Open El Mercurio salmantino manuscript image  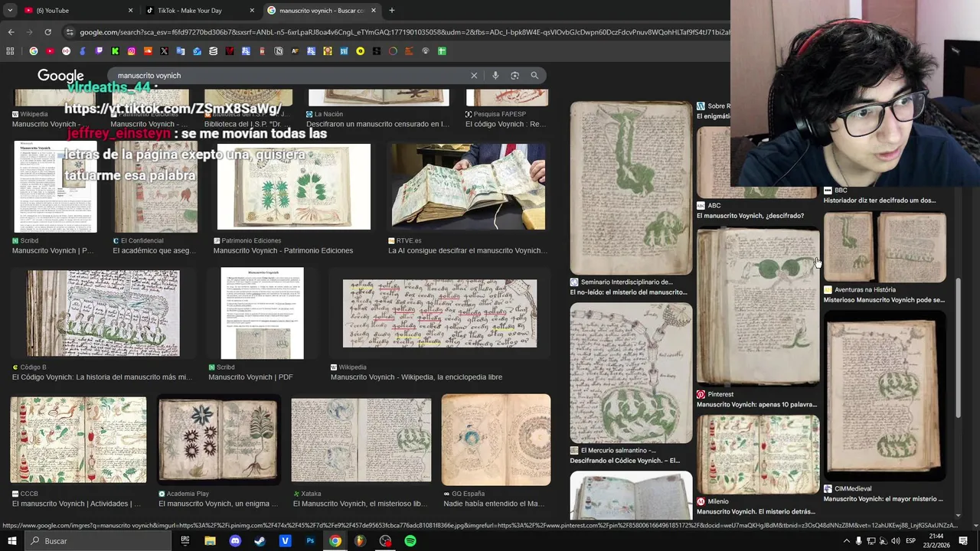pyautogui.click(x=631, y=373)
